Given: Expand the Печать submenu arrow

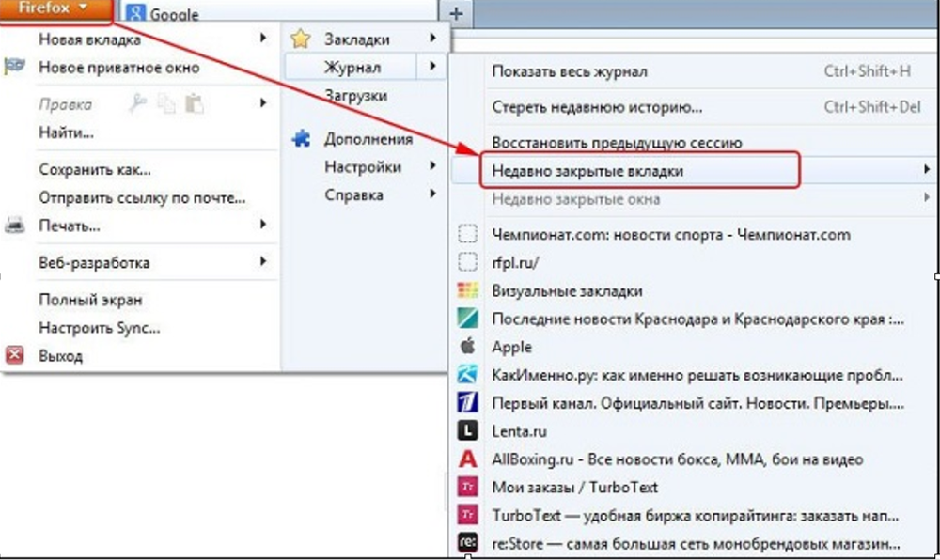Looking at the screenshot, I should tap(262, 224).
